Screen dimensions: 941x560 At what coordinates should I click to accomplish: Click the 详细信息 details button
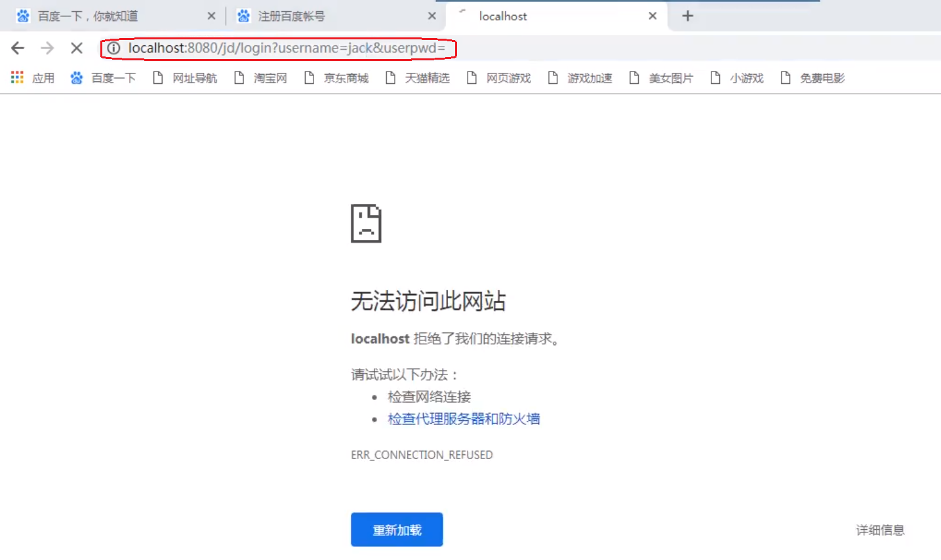tap(880, 530)
